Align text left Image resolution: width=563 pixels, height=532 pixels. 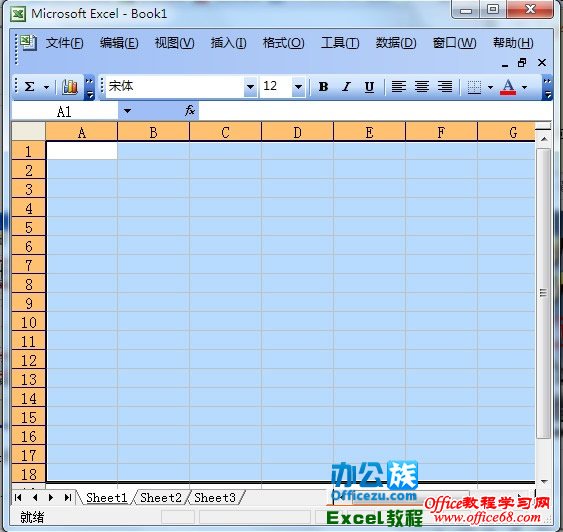pos(399,87)
